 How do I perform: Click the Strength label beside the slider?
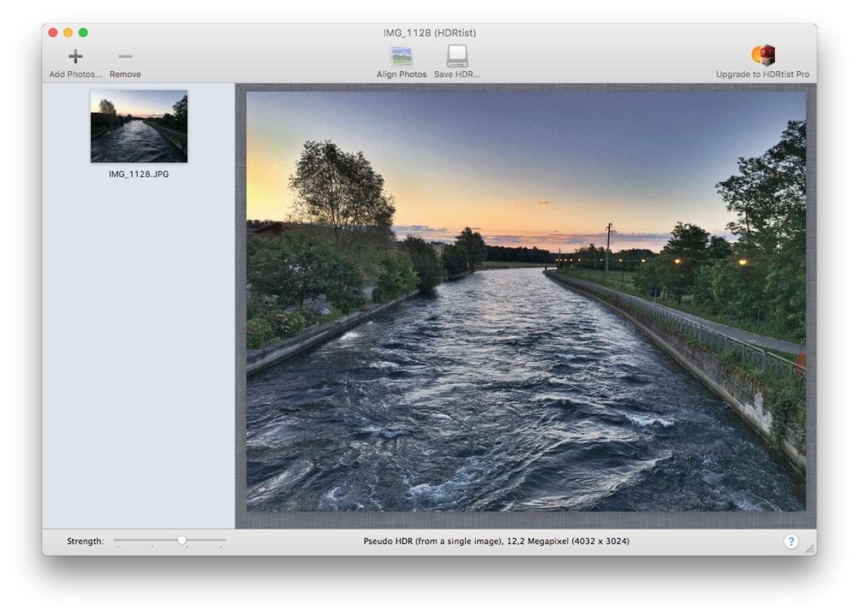(85, 542)
